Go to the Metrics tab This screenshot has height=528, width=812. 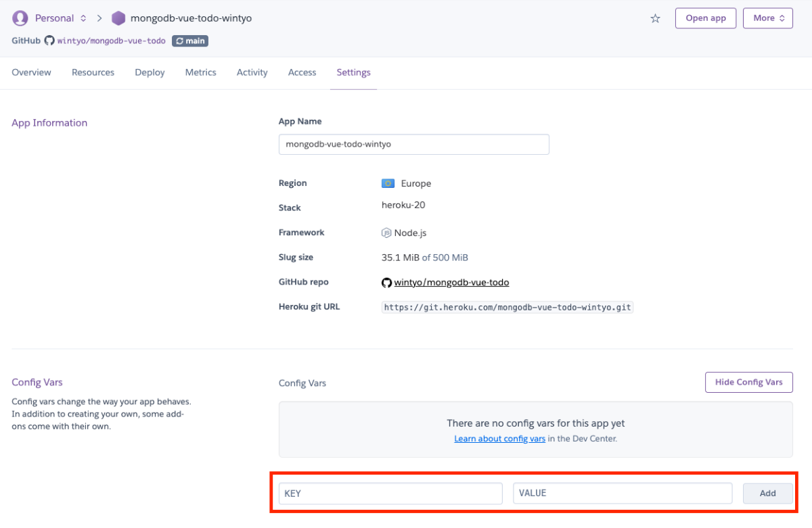click(201, 72)
